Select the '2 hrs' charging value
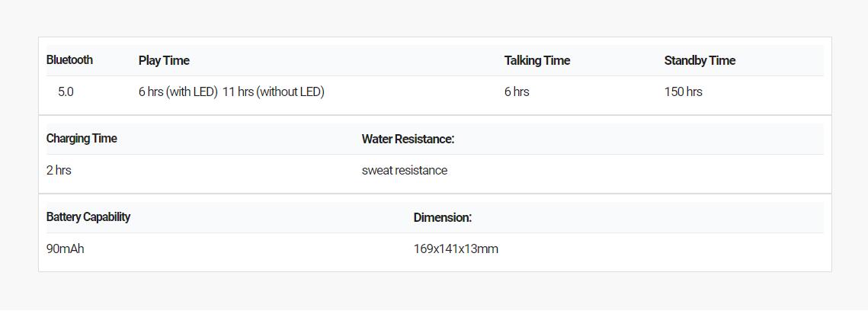This screenshot has width=868, height=311. click(59, 171)
